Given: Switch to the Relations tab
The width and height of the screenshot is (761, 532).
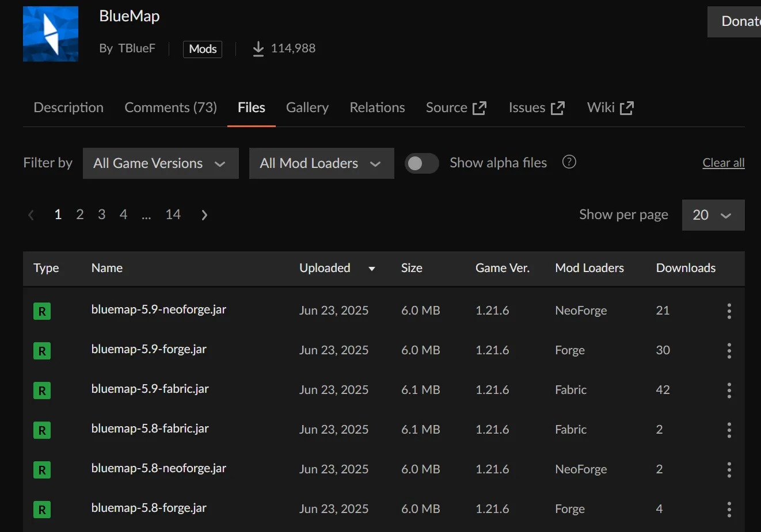Looking at the screenshot, I should [x=377, y=108].
